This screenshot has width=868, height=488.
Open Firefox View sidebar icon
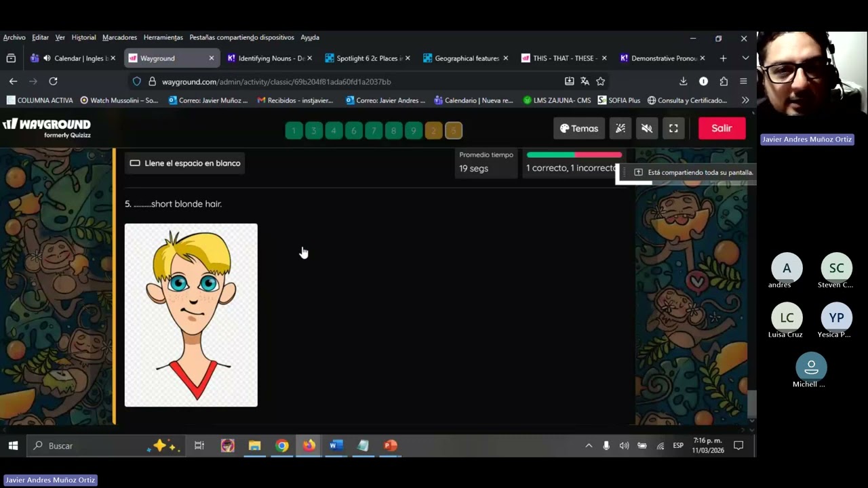(x=11, y=58)
